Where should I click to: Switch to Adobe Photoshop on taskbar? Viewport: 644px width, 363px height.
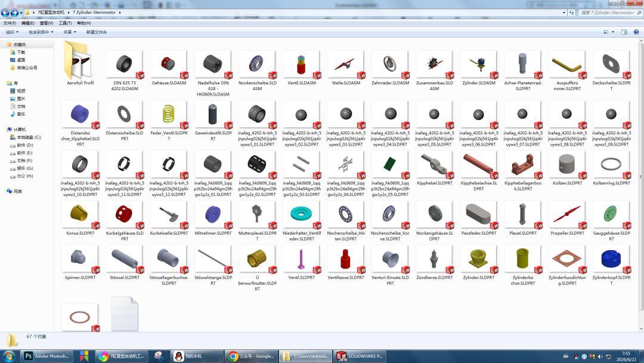tap(47, 356)
